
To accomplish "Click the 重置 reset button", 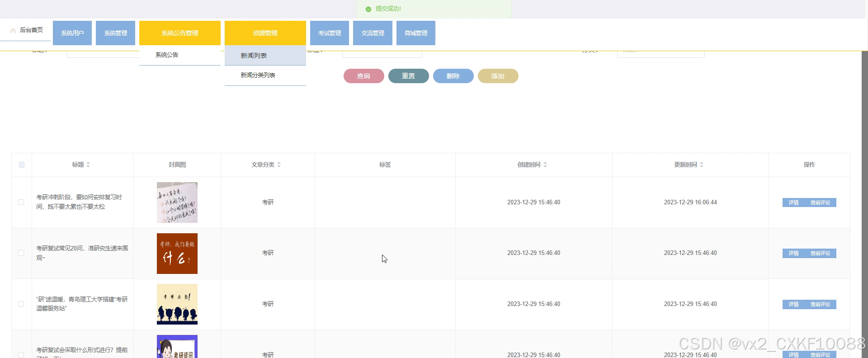I will coord(409,76).
